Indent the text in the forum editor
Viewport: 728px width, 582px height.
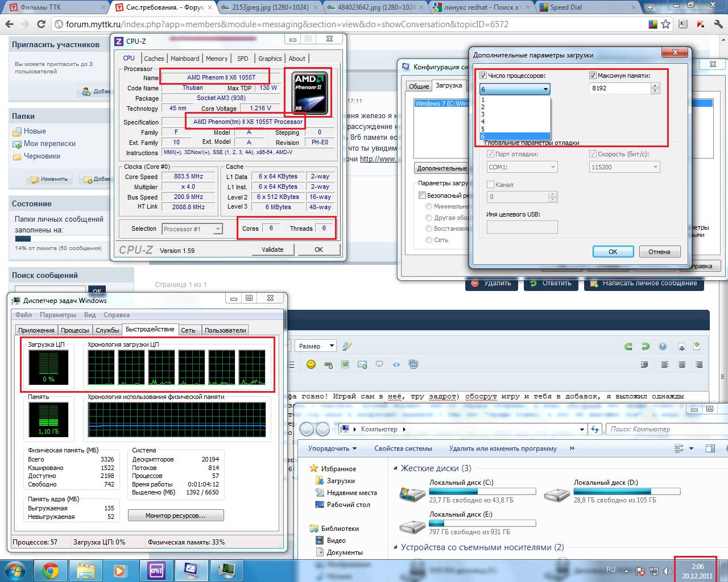point(644,364)
